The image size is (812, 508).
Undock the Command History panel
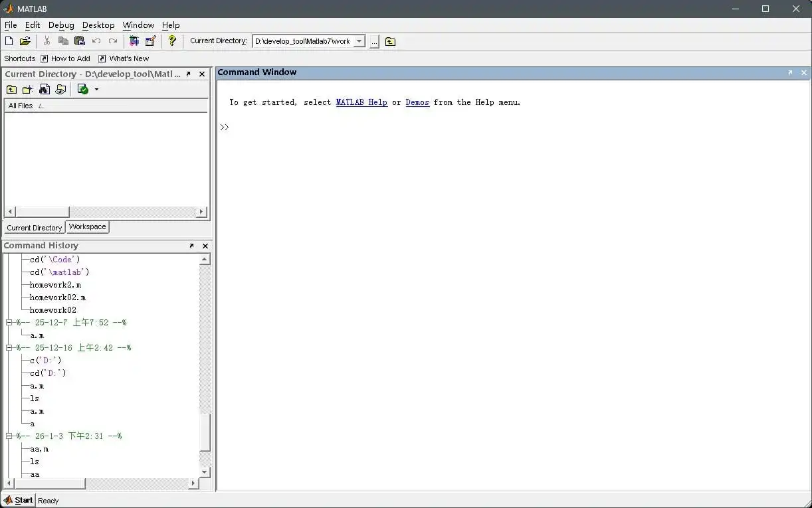[191, 246]
